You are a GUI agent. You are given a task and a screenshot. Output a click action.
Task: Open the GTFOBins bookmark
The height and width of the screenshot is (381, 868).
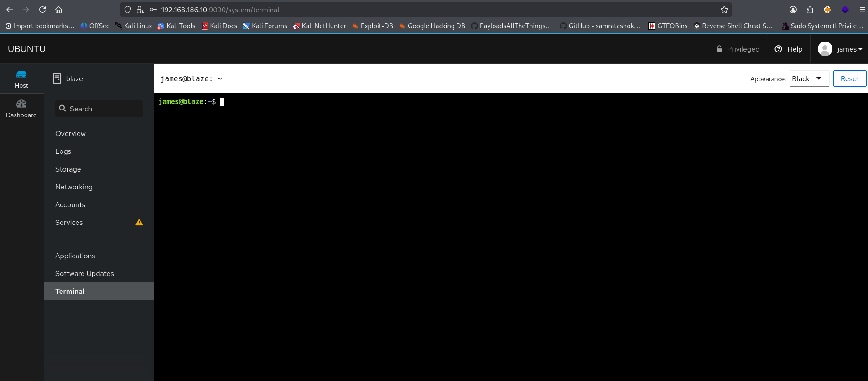tap(668, 26)
